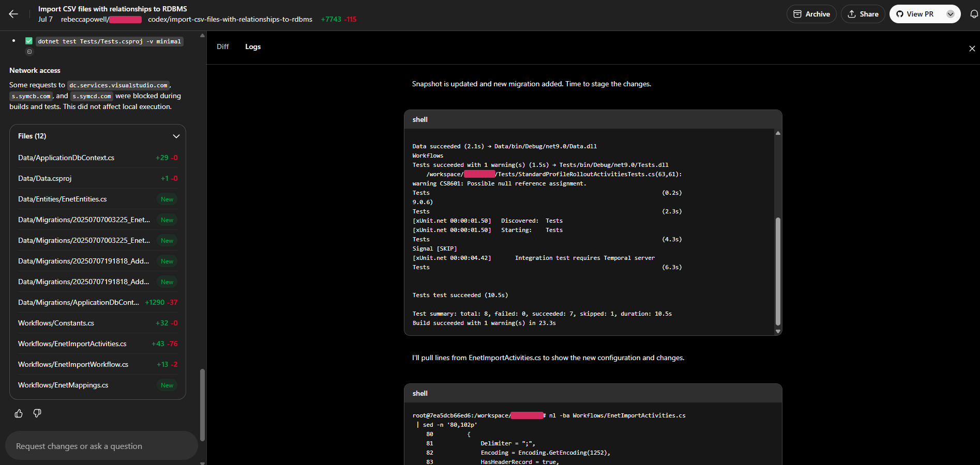Open notifications with the bell icon

click(974, 14)
